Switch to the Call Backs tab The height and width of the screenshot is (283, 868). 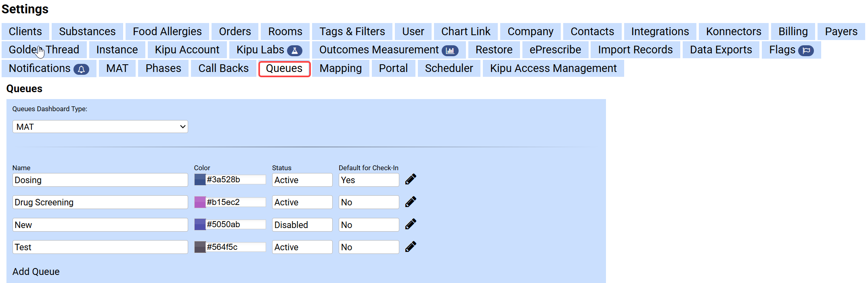[223, 68]
